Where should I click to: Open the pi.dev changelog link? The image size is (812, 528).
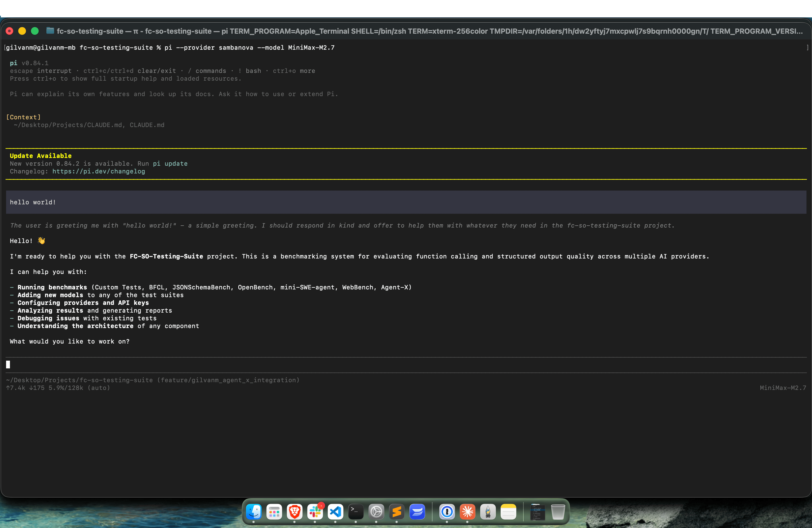[99, 171]
